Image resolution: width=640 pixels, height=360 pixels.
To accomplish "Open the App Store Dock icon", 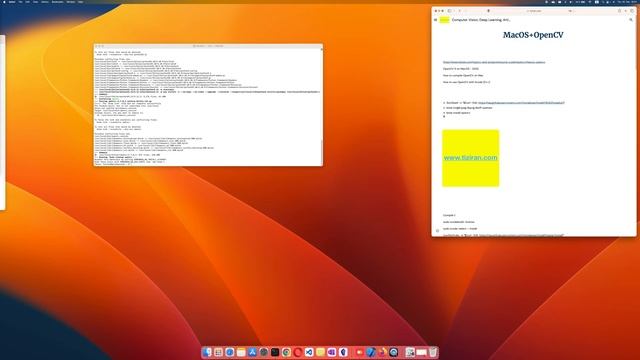I will point(252,352).
